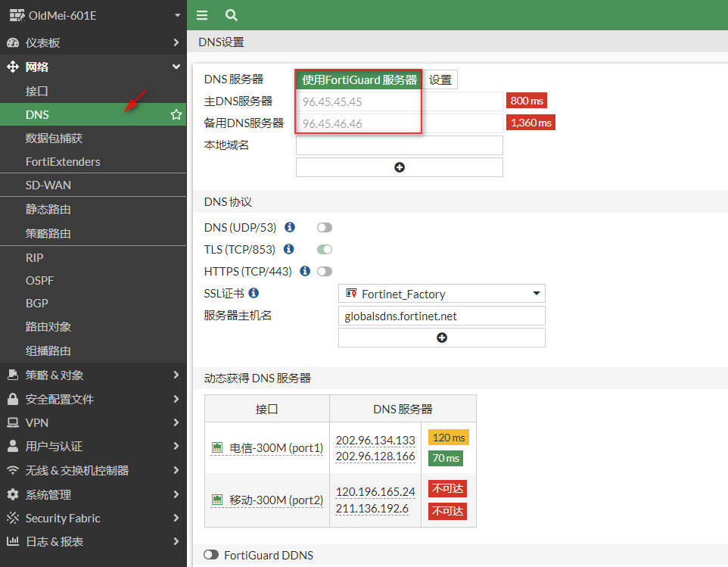728x567 pixels.
Task: Open the 数据包捕获 page
Action: [93, 138]
